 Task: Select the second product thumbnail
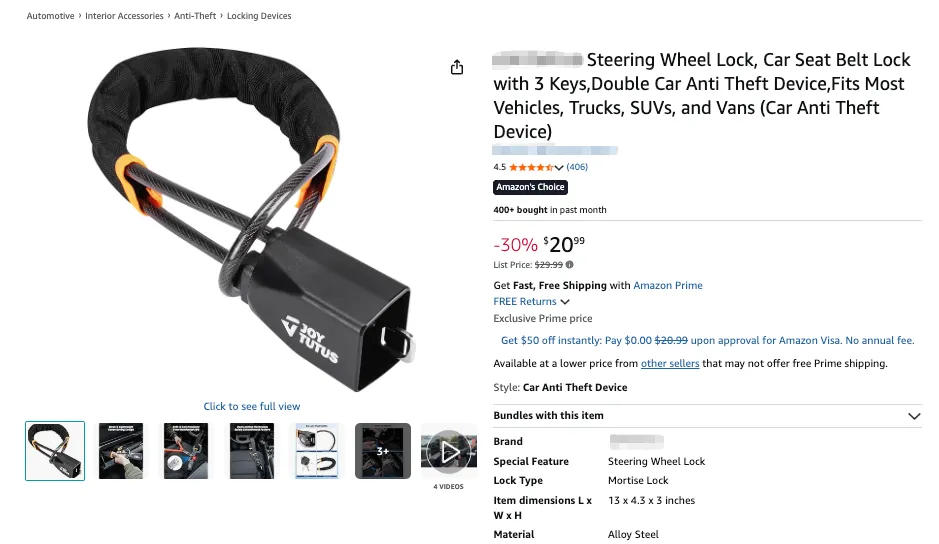coord(121,451)
